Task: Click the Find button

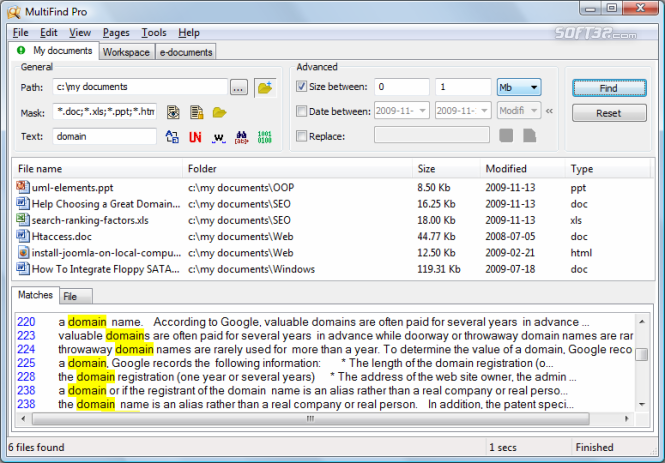Action: point(609,88)
